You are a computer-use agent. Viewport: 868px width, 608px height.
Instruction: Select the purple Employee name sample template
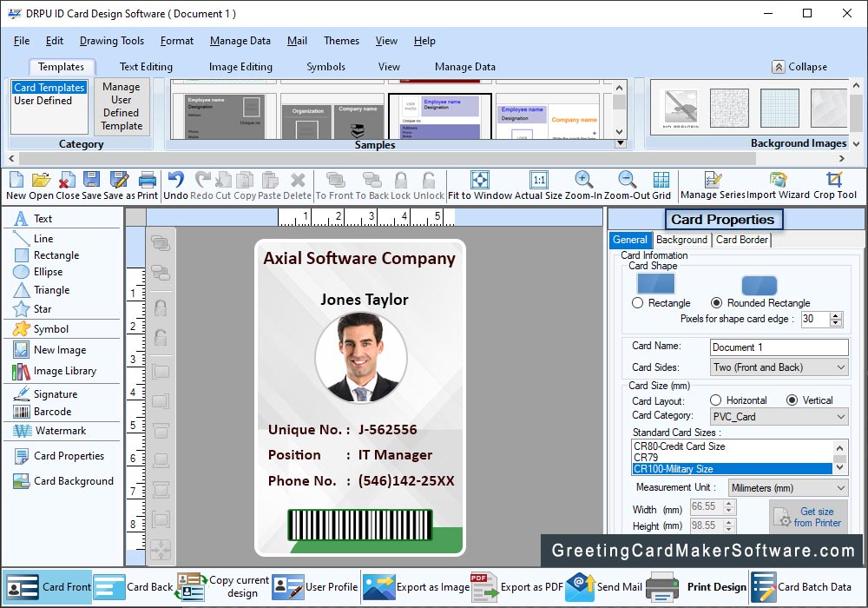[440, 116]
